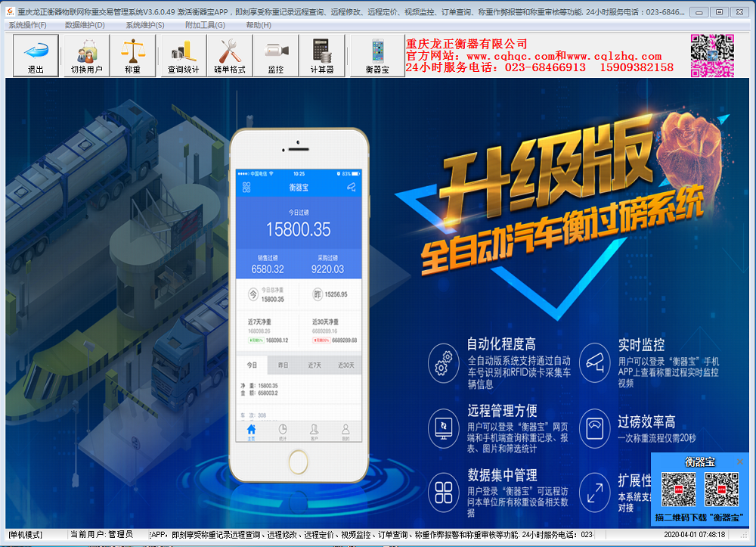Viewport: 756px width, 547px height.
Task: Open the 监控 (Monitoring) camera icon
Action: tap(276, 56)
